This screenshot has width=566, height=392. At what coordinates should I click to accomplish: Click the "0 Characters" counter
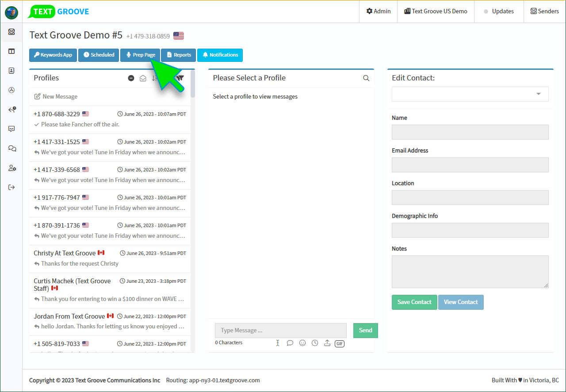[229, 343]
